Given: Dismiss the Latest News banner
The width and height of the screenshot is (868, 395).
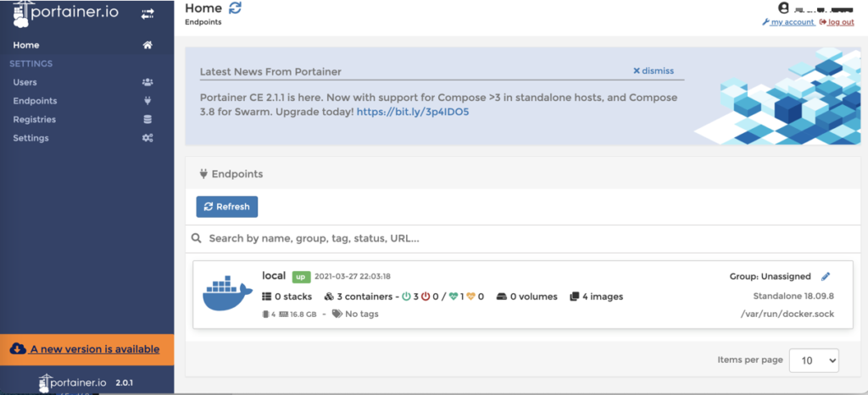Looking at the screenshot, I should (654, 71).
